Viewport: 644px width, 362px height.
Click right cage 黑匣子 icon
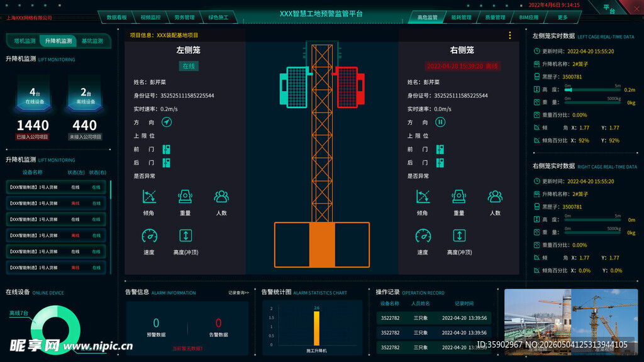[x=536, y=206]
